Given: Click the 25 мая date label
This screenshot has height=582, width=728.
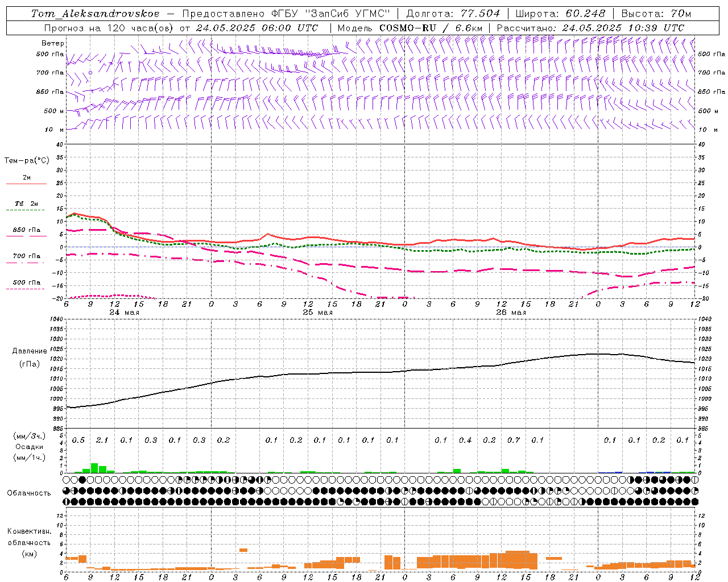Looking at the screenshot, I should pyautogui.click(x=318, y=313).
